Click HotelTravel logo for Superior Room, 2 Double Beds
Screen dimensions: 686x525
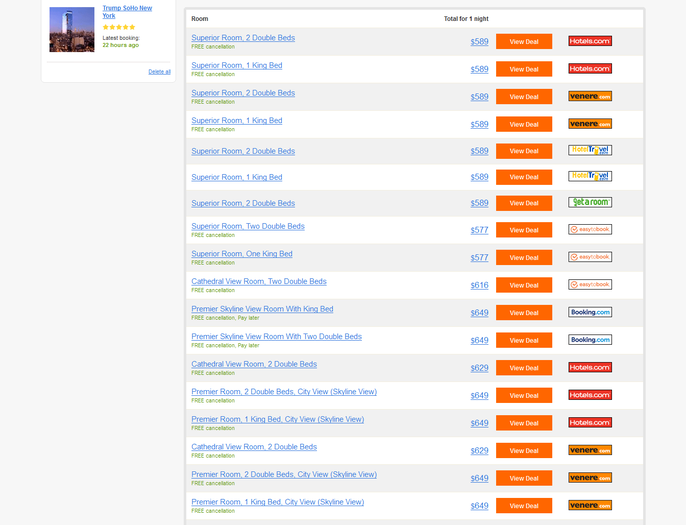(x=590, y=150)
